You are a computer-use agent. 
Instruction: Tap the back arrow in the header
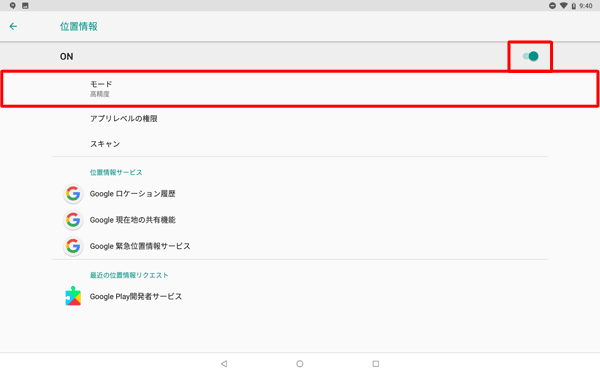13,26
